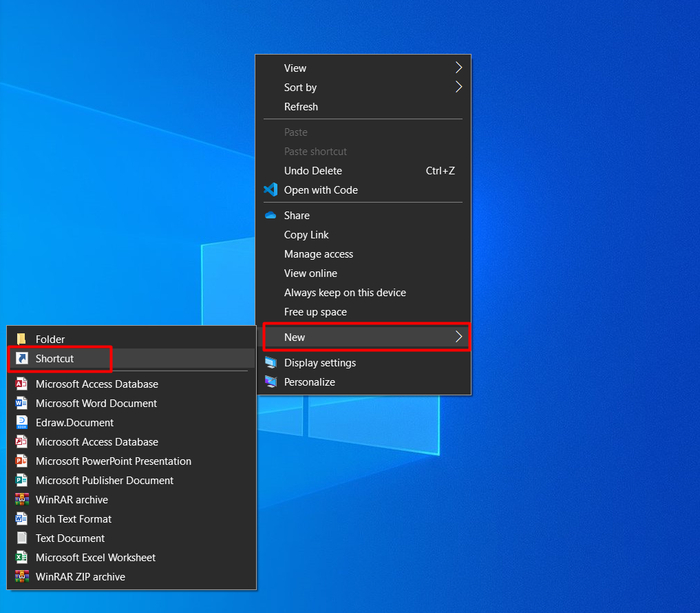Click the Visual Studio Code icon in the menu
The height and width of the screenshot is (613, 700).
point(271,190)
